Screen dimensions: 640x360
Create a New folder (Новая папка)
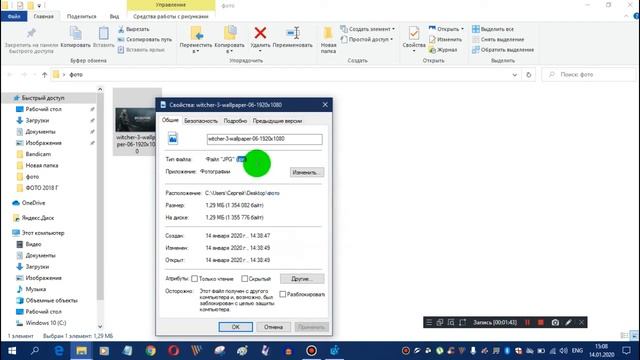pyautogui.click(x=328, y=40)
